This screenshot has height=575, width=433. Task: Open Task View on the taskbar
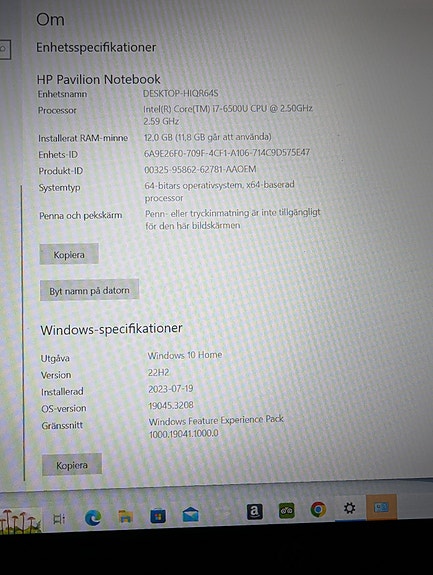(x=59, y=519)
